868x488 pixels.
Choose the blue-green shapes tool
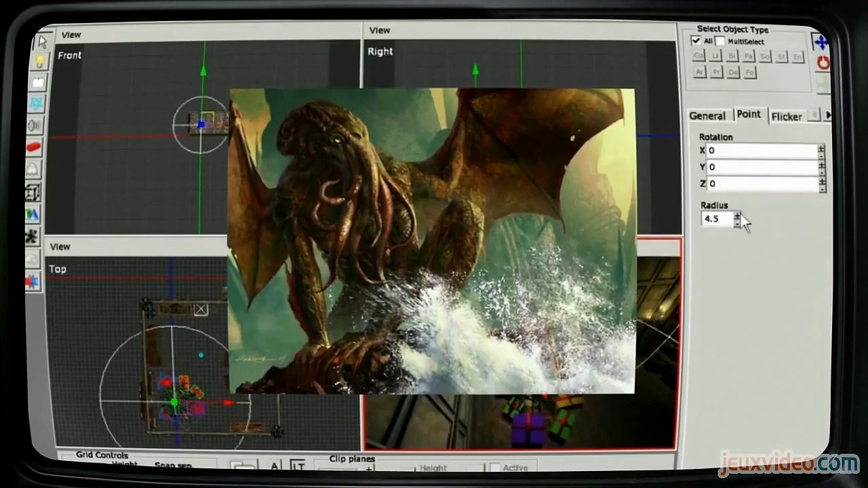pyautogui.click(x=32, y=214)
